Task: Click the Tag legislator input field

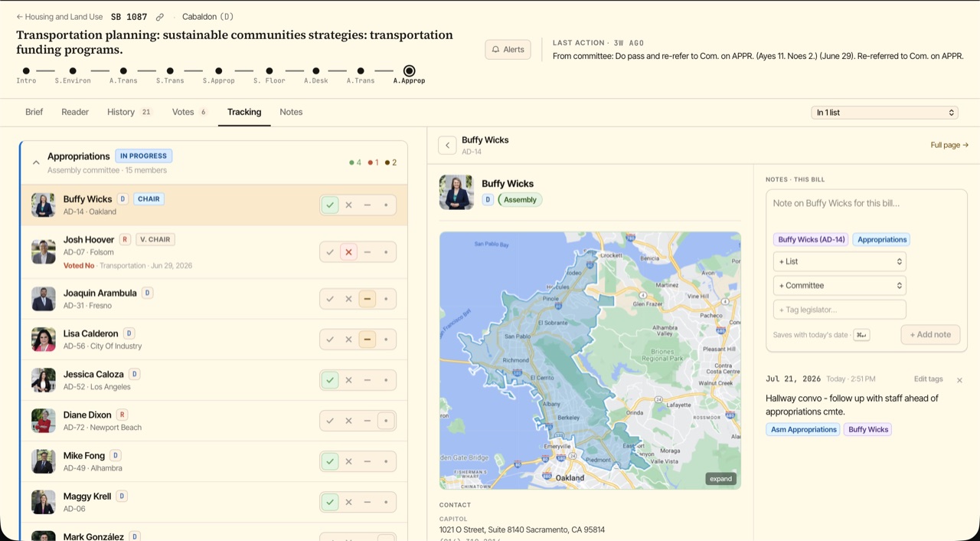Action: coord(840,310)
